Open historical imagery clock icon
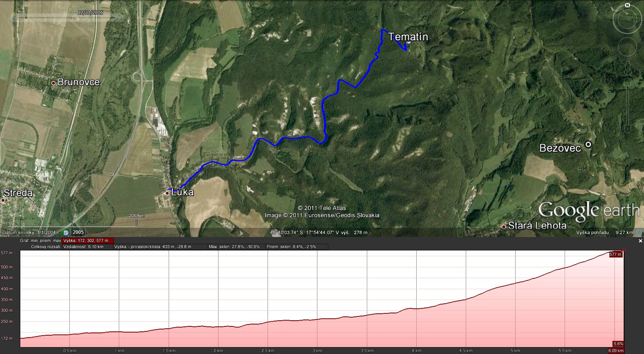644x354 pixels. [x=66, y=232]
